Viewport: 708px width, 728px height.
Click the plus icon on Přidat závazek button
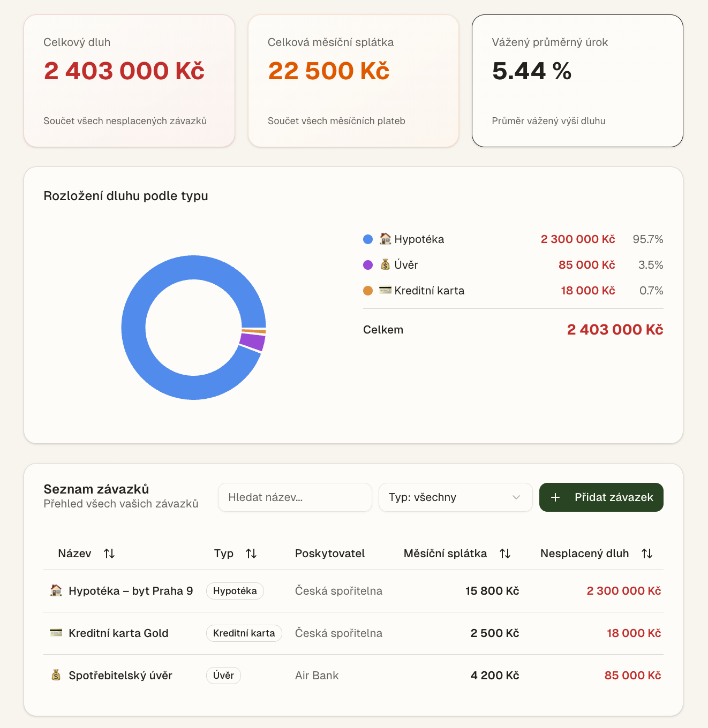556,497
